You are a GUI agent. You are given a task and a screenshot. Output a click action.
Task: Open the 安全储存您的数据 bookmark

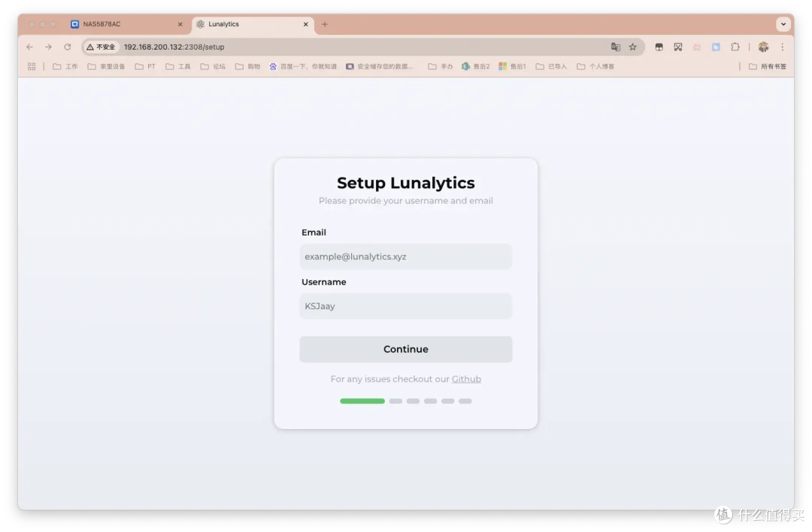click(380, 66)
